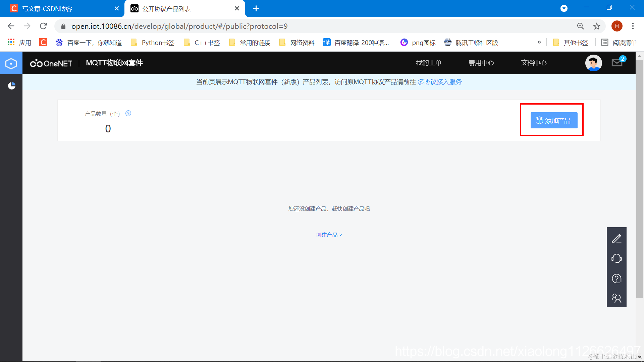Open the community users icon in floating panel
Viewport: 644px width, 362px height.
(x=616, y=298)
